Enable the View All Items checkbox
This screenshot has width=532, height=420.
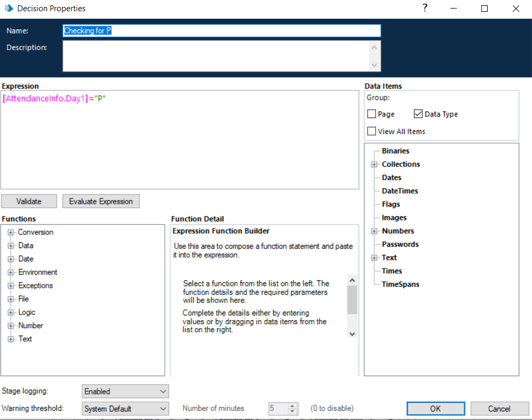pyautogui.click(x=371, y=131)
